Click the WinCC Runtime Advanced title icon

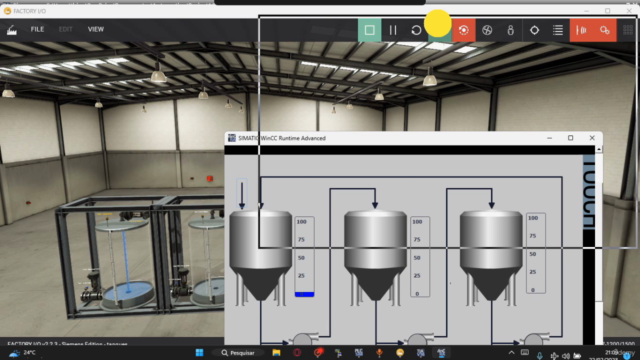pyautogui.click(x=231, y=138)
